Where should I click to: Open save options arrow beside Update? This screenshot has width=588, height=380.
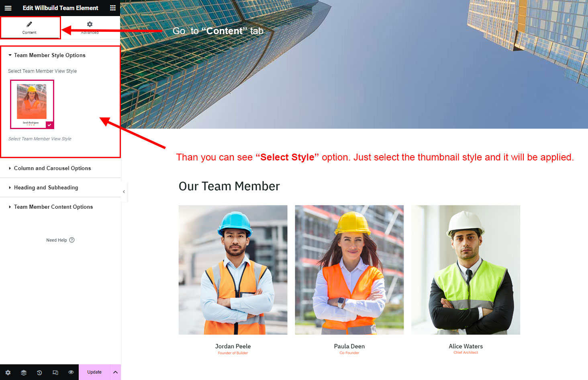point(115,372)
